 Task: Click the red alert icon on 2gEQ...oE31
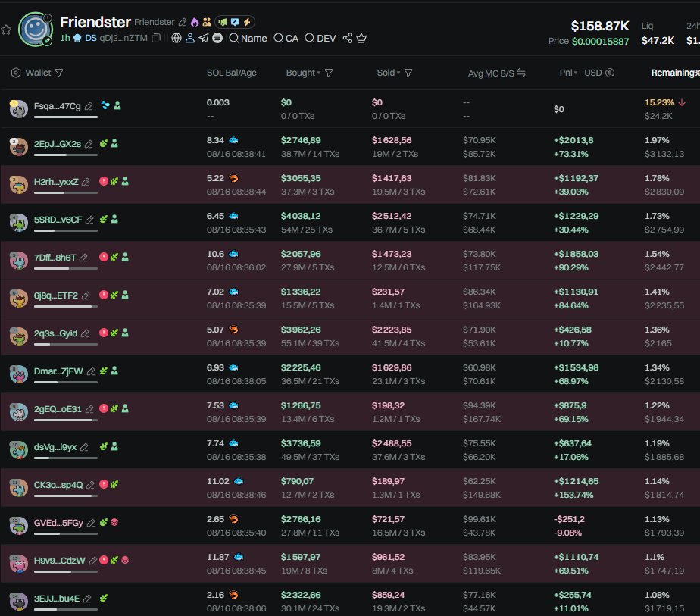point(104,408)
